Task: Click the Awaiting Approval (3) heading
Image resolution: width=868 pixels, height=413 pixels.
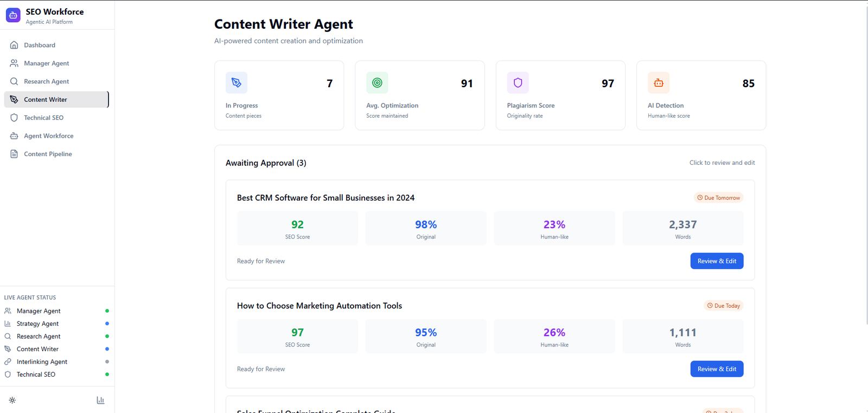Action: pyautogui.click(x=266, y=163)
